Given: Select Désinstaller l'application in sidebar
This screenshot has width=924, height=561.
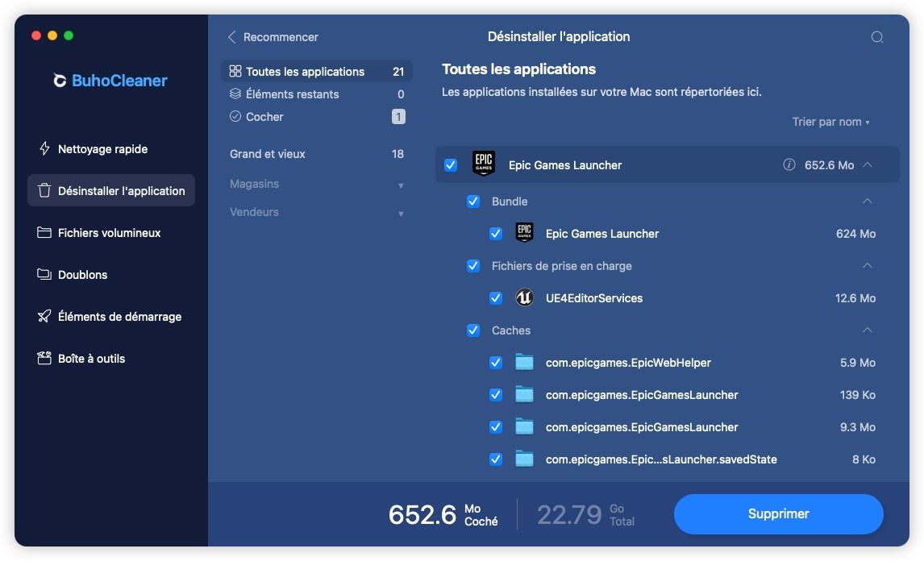Looking at the screenshot, I should (110, 190).
